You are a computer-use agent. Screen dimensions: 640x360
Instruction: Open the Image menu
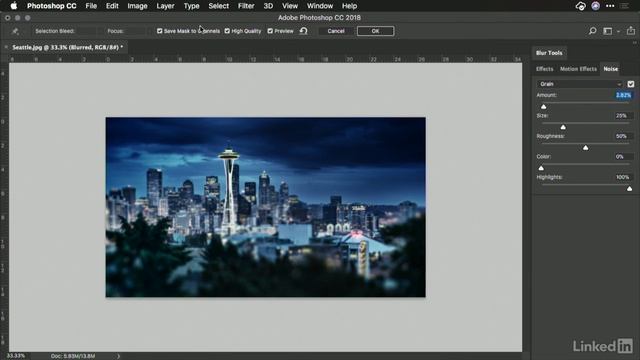coord(137,6)
